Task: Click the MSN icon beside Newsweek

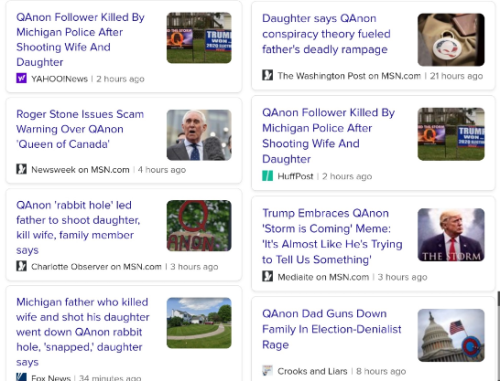Action: [21, 169]
